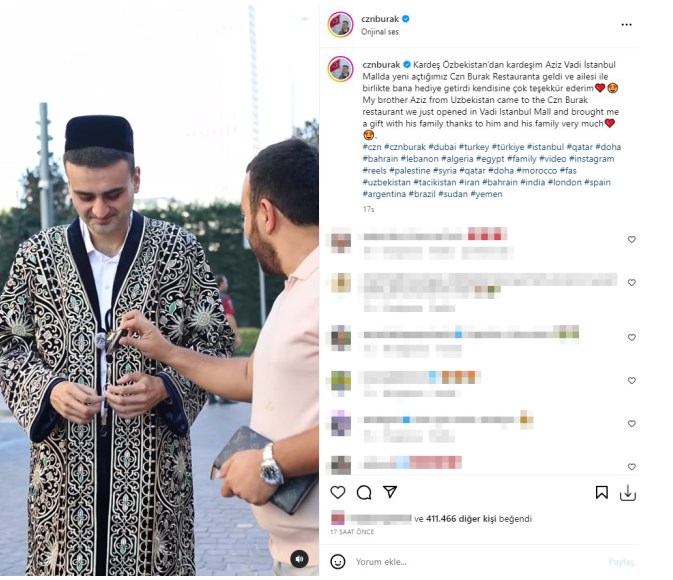Click the Paylaş post button
The image size is (673, 580).
coord(621,562)
